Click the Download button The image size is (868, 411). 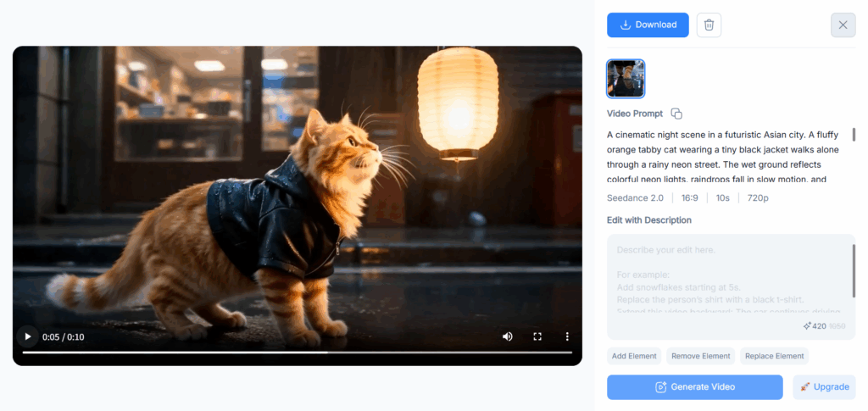point(648,25)
